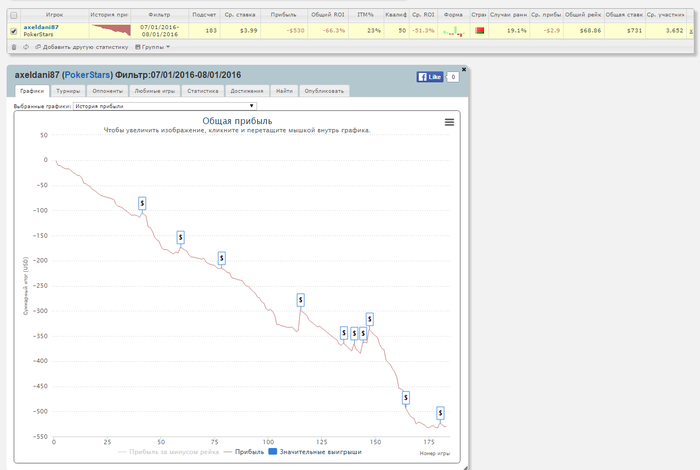Image resolution: width=700 pixels, height=470 pixels.
Task: Sort by the 'Ср. ставка' column header
Action: pos(240,15)
